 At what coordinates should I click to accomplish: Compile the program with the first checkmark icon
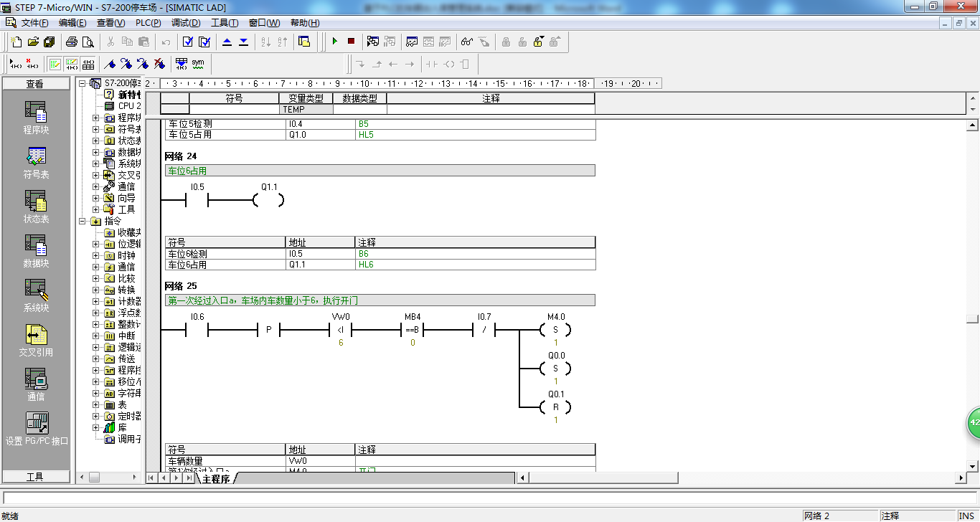(x=188, y=42)
